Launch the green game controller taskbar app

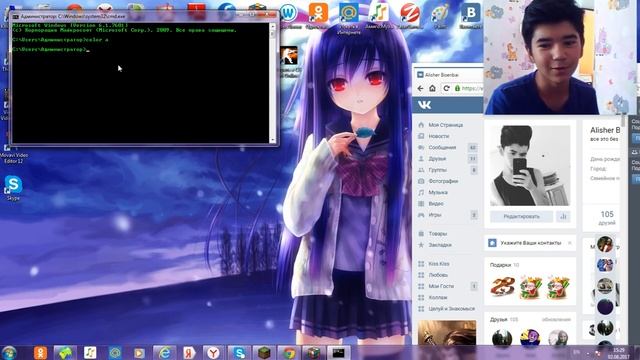click(x=65, y=353)
